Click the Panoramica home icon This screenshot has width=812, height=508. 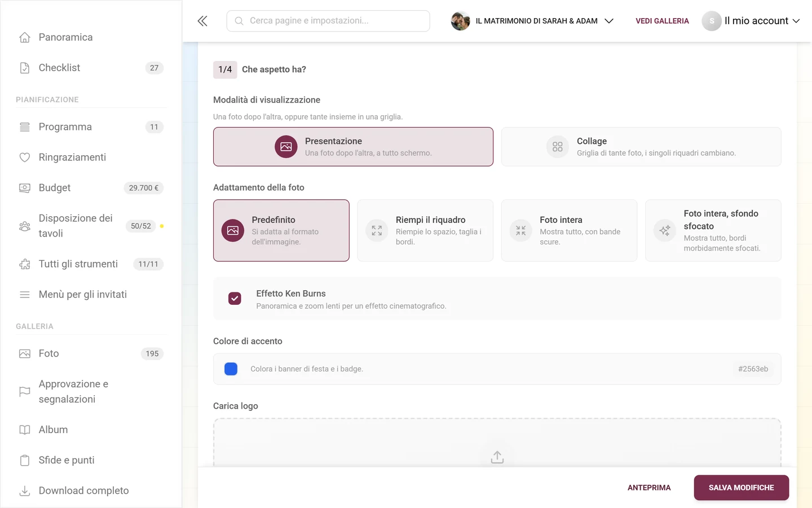click(x=25, y=37)
